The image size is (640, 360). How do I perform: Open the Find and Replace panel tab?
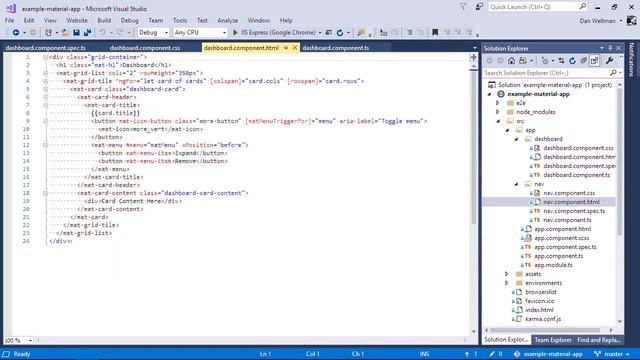coord(599,340)
